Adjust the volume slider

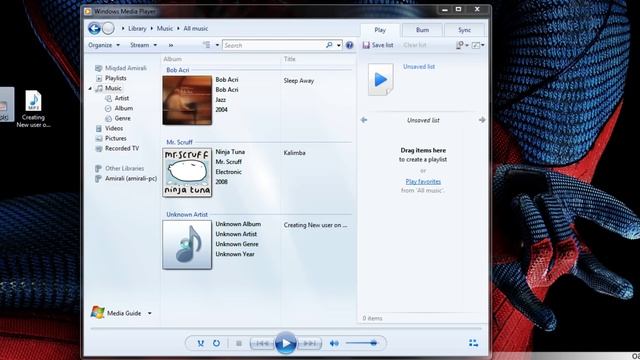point(362,343)
